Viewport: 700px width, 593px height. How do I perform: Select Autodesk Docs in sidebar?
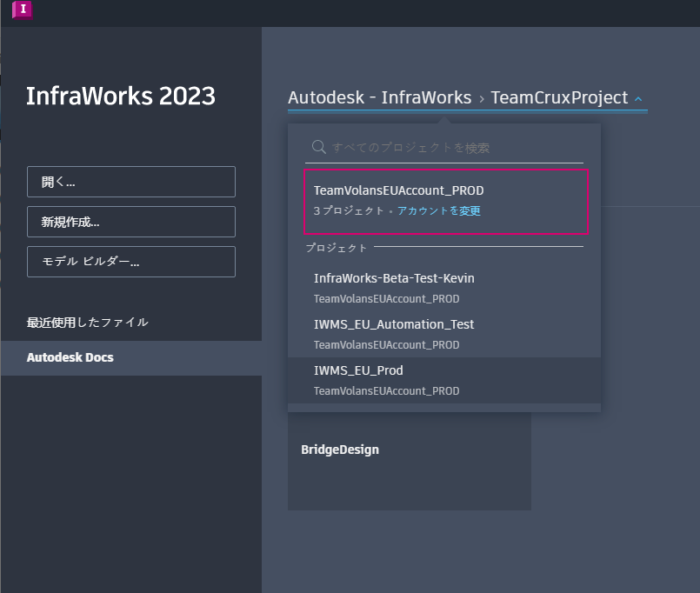point(131,357)
